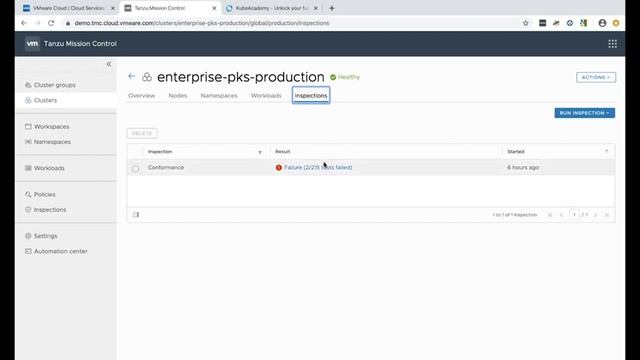Go to first page of inspections

[550, 215]
